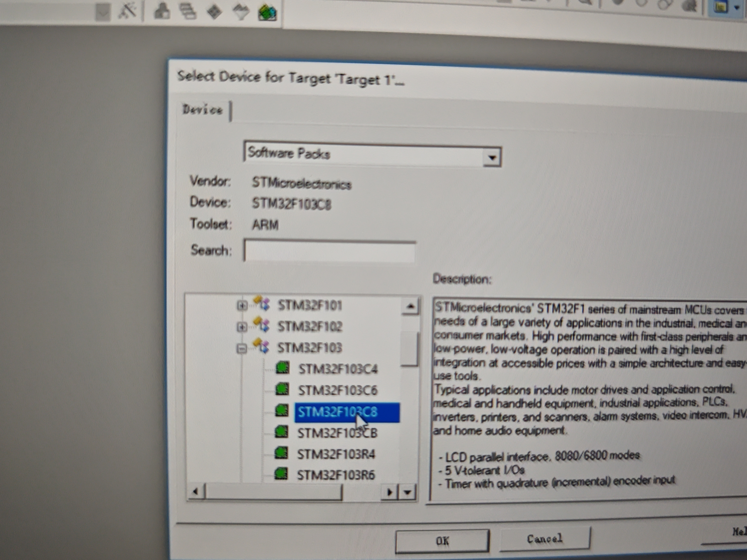Click the Pack Installer colorful icon

pos(267,13)
